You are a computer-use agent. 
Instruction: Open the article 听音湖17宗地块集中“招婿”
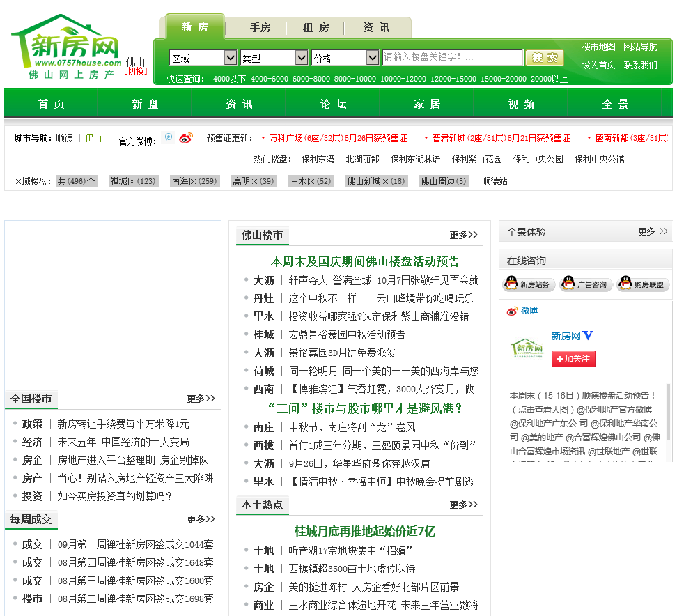(x=350, y=550)
